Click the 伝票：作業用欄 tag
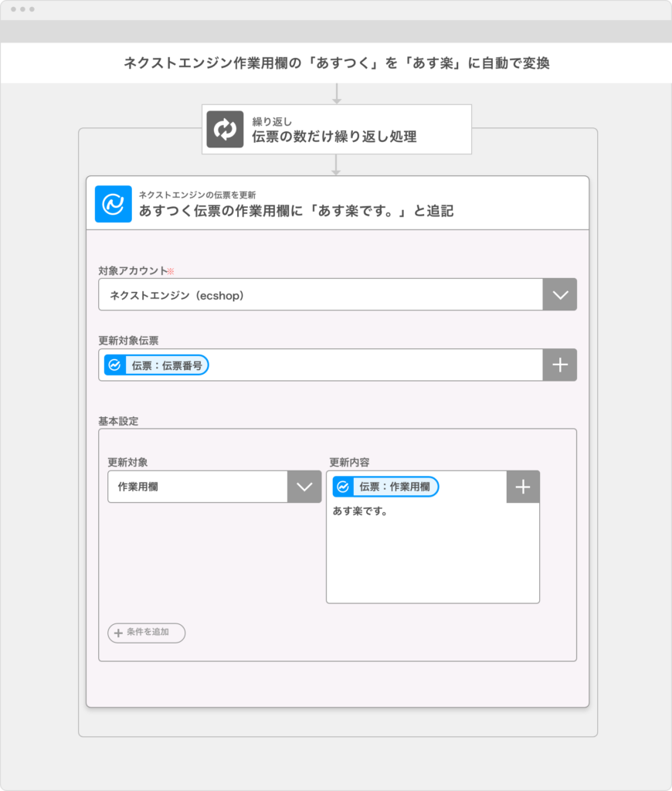 point(385,487)
